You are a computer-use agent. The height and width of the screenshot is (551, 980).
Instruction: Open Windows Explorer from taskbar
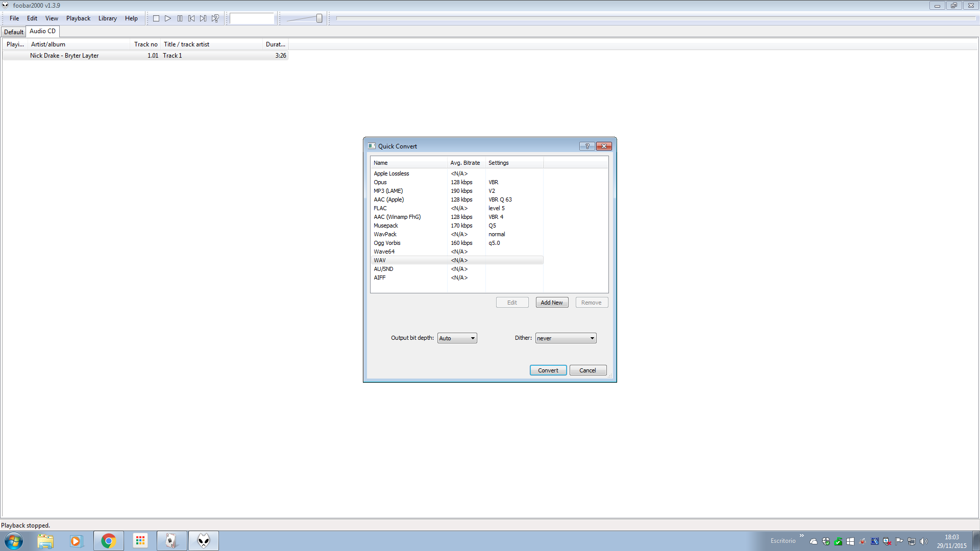[45, 541]
